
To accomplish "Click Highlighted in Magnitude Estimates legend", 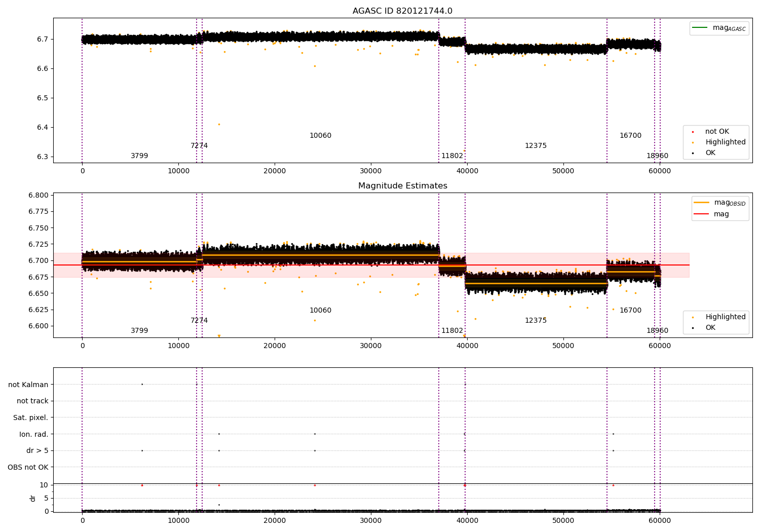I will pyautogui.click(x=725, y=317).
